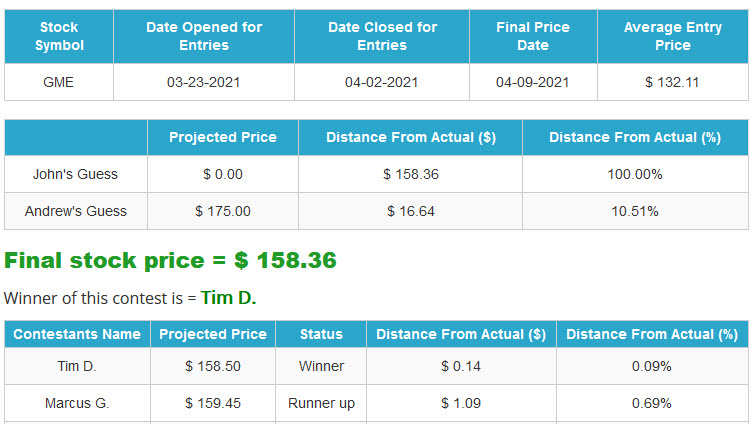Click the Average Entry Price header
The height and width of the screenshot is (424, 753).
tap(673, 36)
